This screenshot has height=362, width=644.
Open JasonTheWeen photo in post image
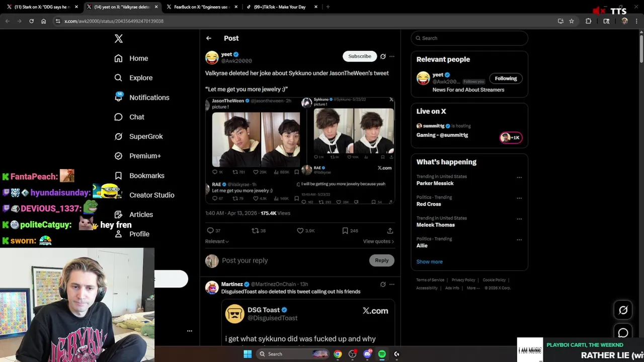pyautogui.click(x=256, y=139)
